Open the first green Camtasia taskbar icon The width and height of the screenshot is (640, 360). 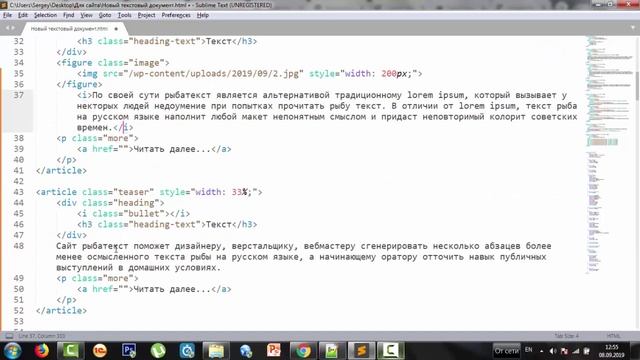(71, 351)
